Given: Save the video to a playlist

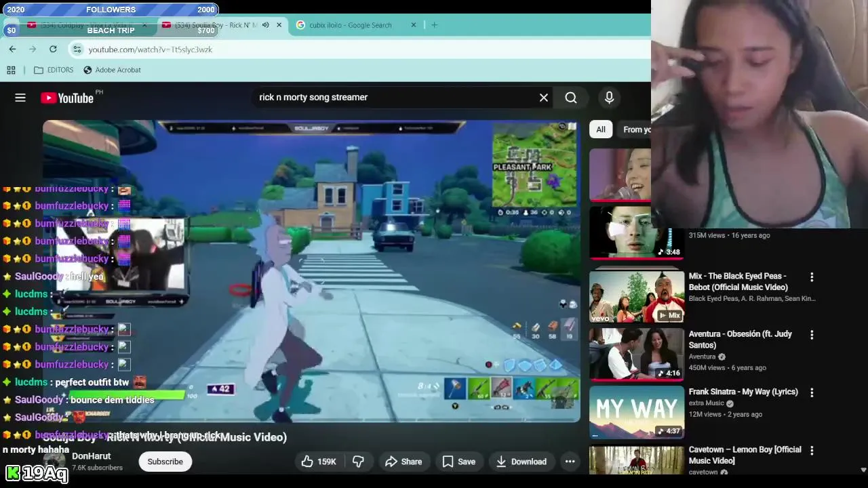Looking at the screenshot, I should click(x=459, y=462).
